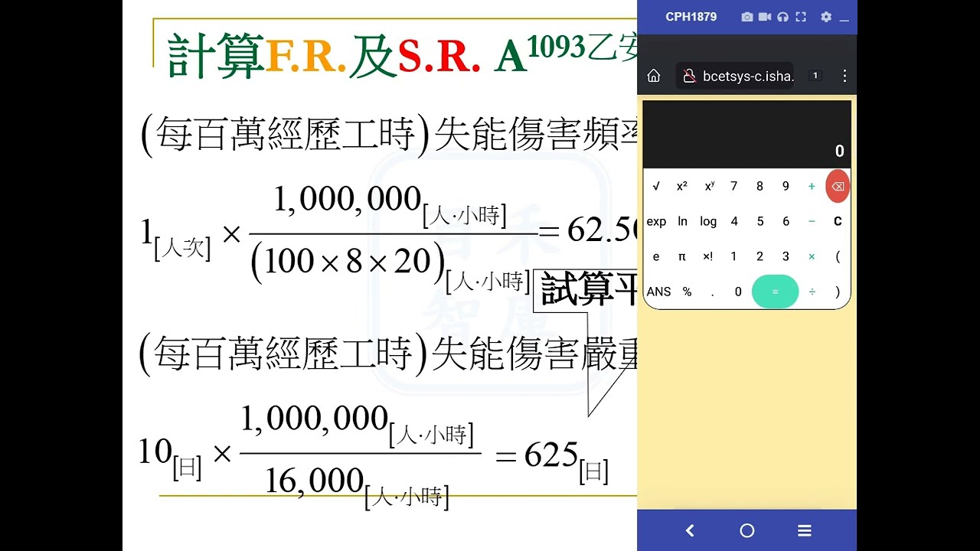The image size is (980, 551).
Task: Tap the Android recent apps button
Action: coord(805,530)
